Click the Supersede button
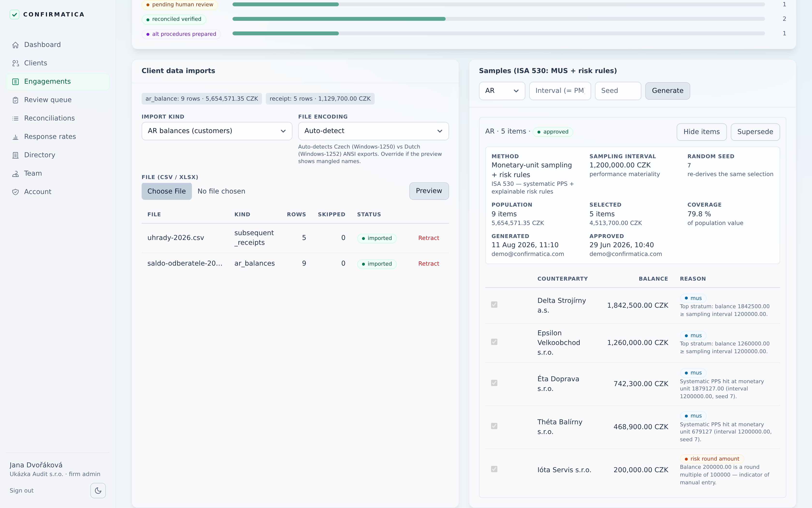Screen dimensions: 812x508 coord(755,132)
